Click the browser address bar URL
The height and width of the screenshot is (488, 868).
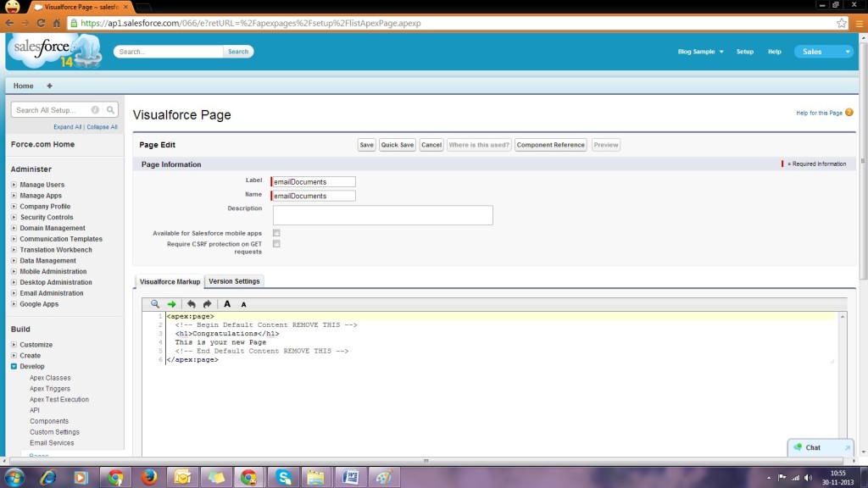[251, 23]
